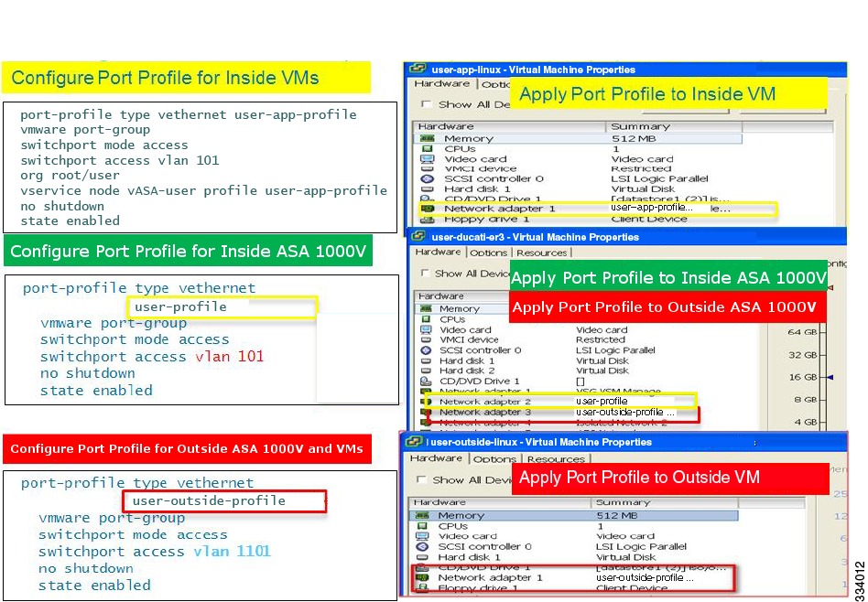Click Hard disk 1 icon in user-app-linux
Image resolution: width=868 pixels, height=602 pixels.
(427, 188)
